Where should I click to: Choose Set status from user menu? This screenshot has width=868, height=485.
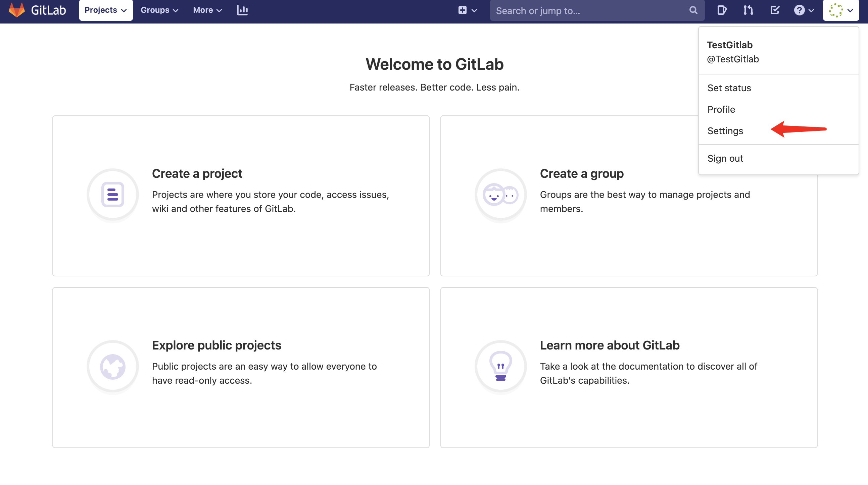[x=729, y=88]
